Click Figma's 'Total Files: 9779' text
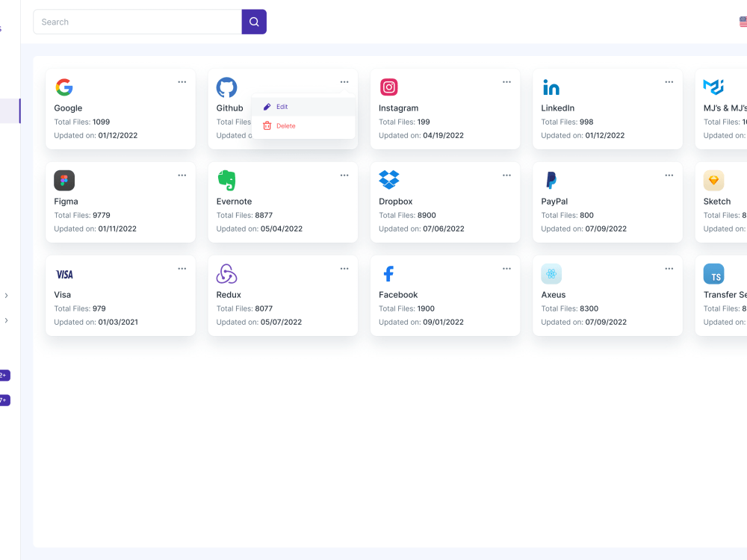Viewport: 747px width, 560px height. pos(82,215)
